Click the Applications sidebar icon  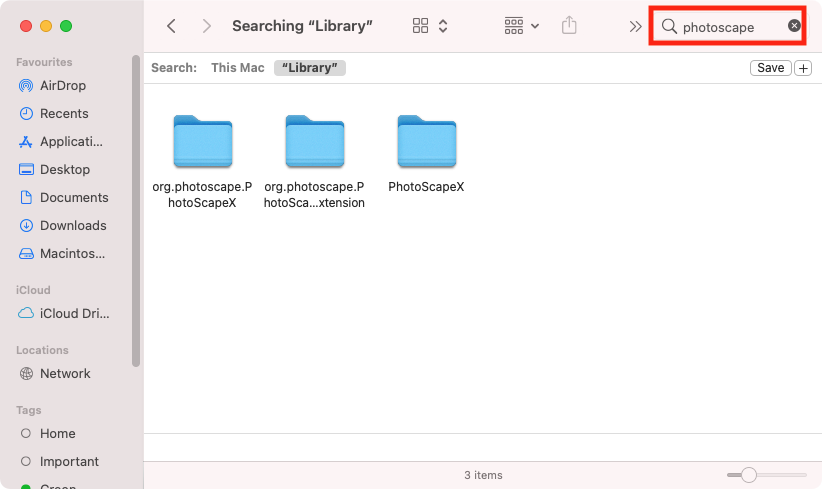(26, 142)
